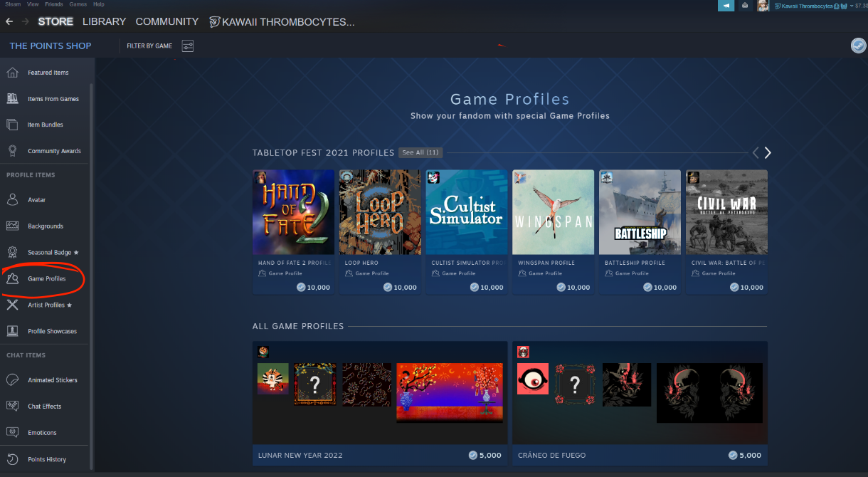
Task: Click the Steam points coin icon
Action: tap(858, 46)
